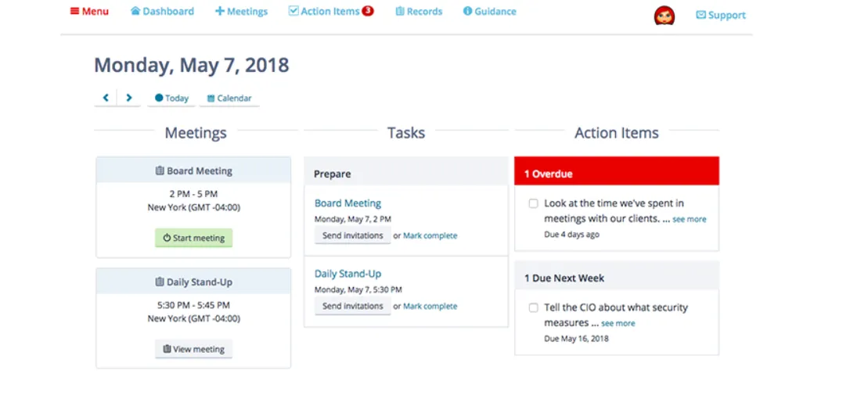The width and height of the screenshot is (868, 395).
Task: Mark the Daily Stand-Up task complete
Action: [x=430, y=307]
